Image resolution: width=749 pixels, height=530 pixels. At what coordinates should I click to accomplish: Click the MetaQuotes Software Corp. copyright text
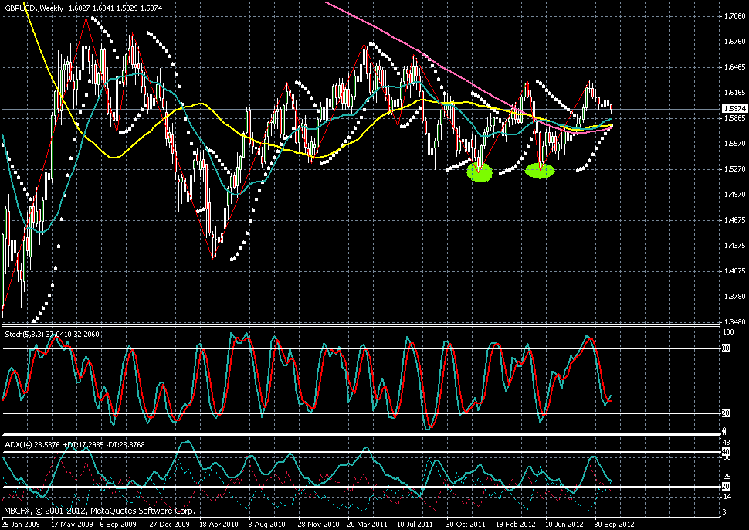[99, 511]
